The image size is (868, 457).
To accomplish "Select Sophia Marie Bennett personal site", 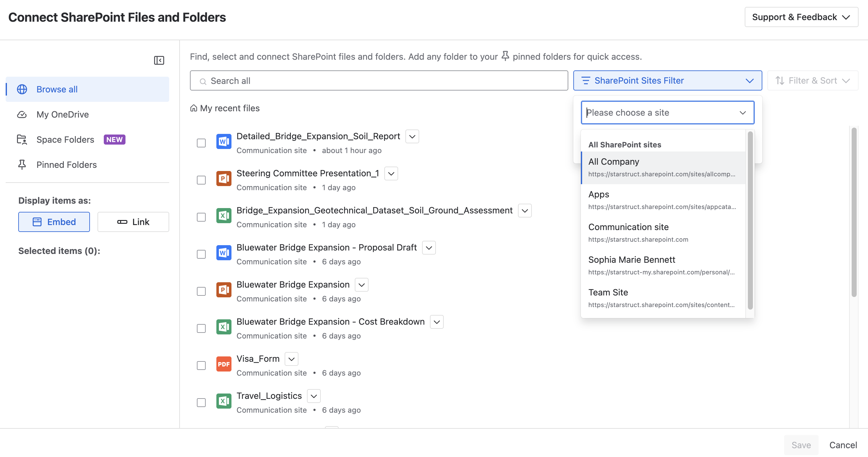I will point(663,266).
